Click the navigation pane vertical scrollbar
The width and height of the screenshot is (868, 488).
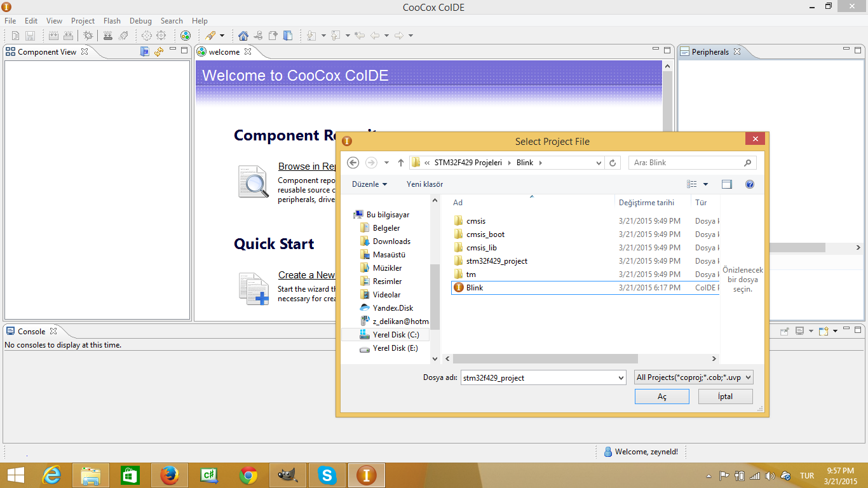[435, 295]
